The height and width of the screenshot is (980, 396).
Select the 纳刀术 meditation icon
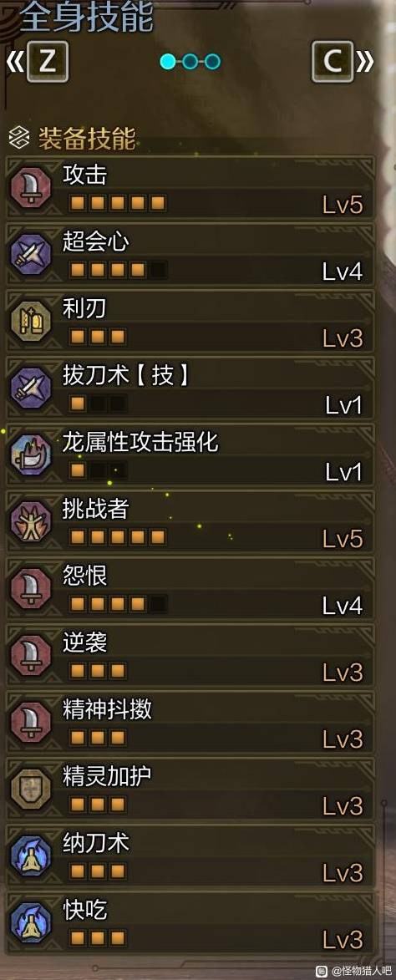(31, 856)
